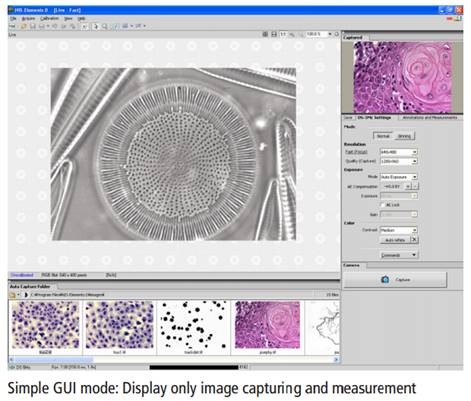This screenshot has height=401, width=471.
Task: Click the left arrow of thumbnail scrollbar
Action: coord(11,360)
